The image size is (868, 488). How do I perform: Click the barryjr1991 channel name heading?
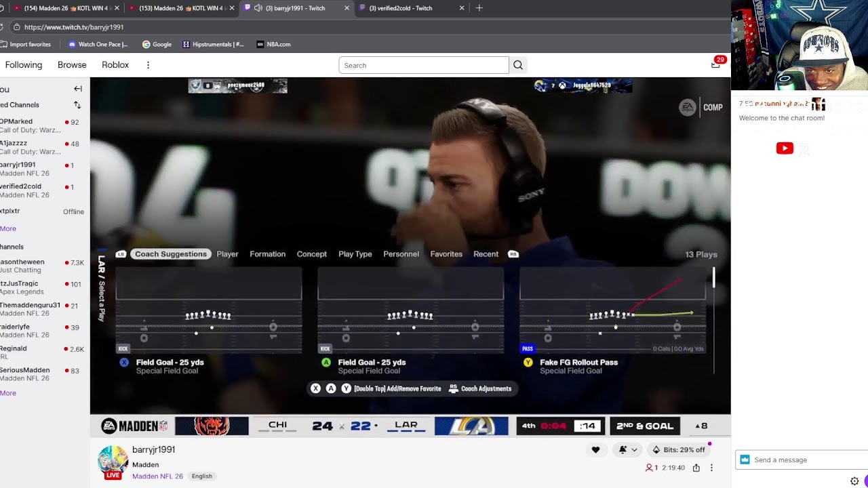point(153,449)
